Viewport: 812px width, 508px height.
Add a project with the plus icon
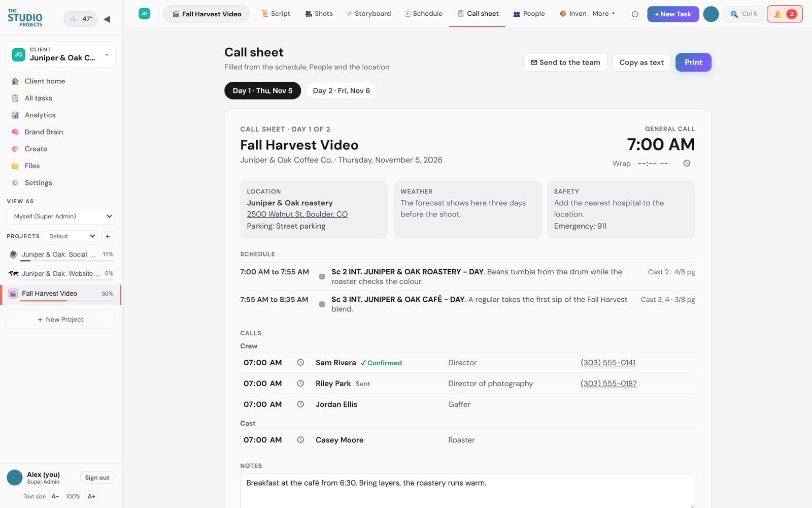[x=108, y=236]
